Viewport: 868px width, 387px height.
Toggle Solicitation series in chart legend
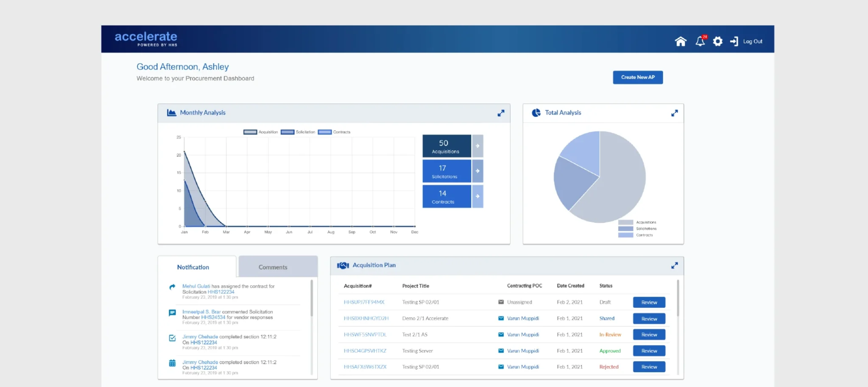(298, 132)
